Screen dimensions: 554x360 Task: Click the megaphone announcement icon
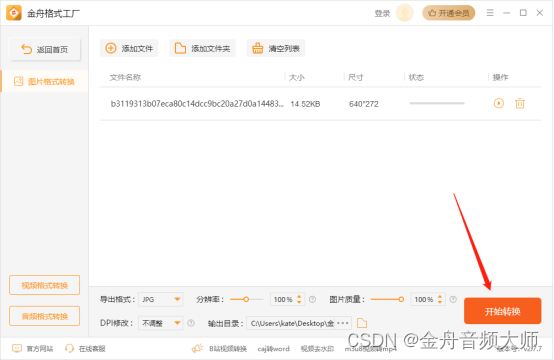tap(198, 349)
